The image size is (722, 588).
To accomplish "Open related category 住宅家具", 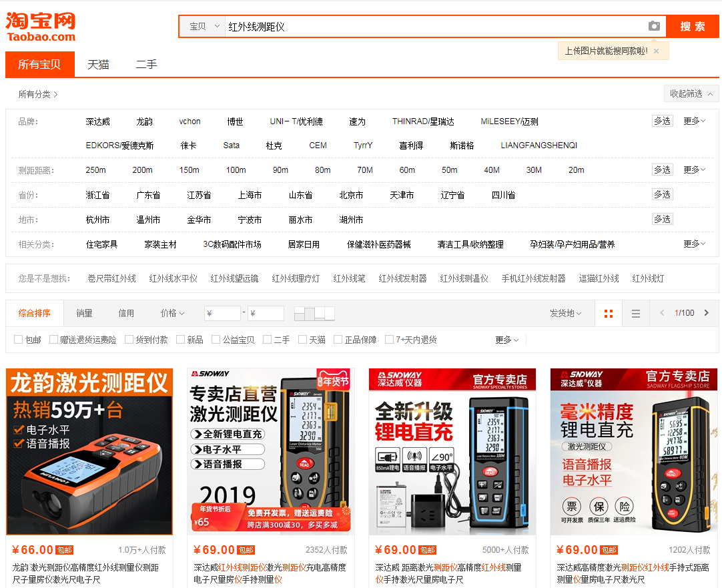I will click(x=102, y=244).
